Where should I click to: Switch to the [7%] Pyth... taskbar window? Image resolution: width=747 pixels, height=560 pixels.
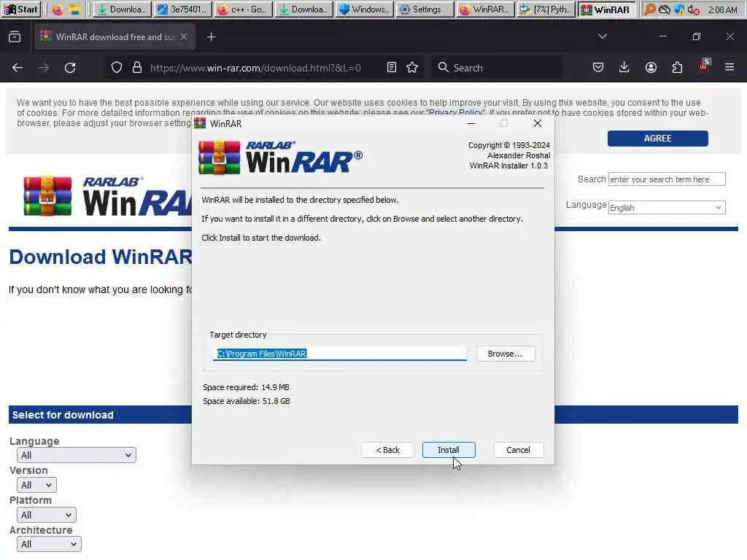(x=546, y=9)
